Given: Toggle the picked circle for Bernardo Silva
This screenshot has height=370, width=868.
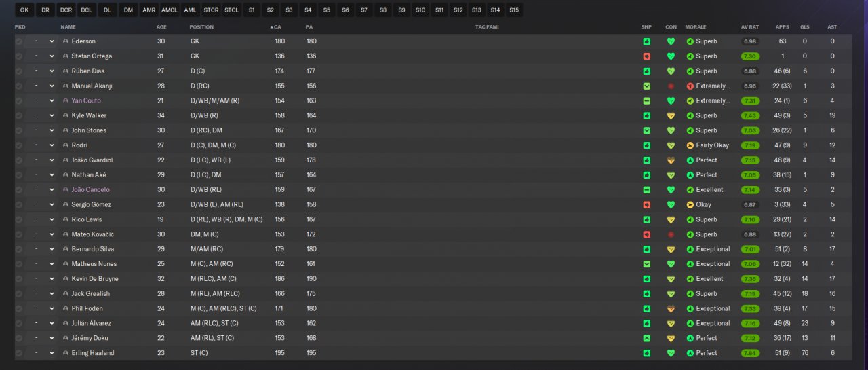Looking at the screenshot, I should click(x=19, y=249).
